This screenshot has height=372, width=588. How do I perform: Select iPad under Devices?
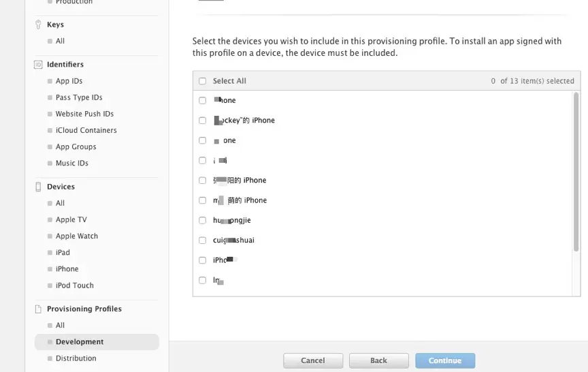(63, 253)
